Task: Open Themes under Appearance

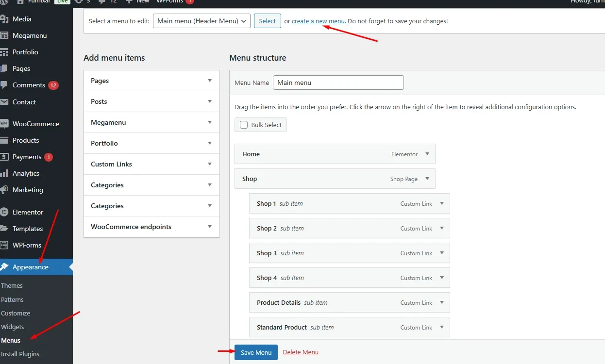Action: (x=12, y=285)
